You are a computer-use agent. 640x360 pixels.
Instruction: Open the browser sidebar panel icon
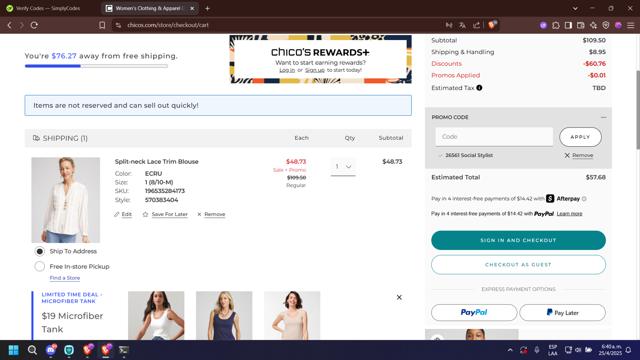coord(568,25)
